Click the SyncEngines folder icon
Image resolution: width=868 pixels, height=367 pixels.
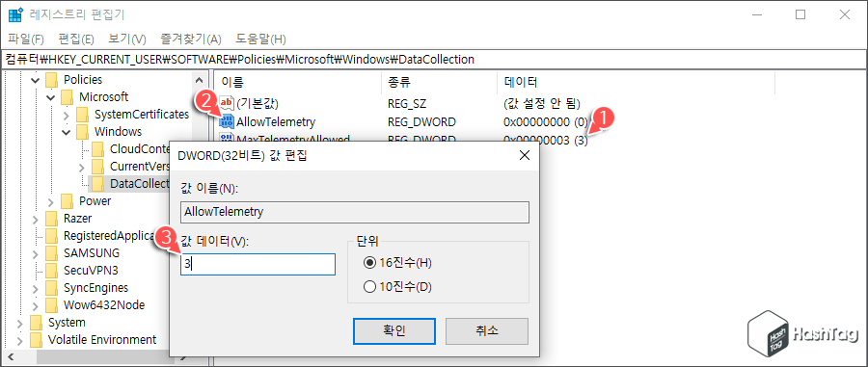pyautogui.click(x=51, y=287)
